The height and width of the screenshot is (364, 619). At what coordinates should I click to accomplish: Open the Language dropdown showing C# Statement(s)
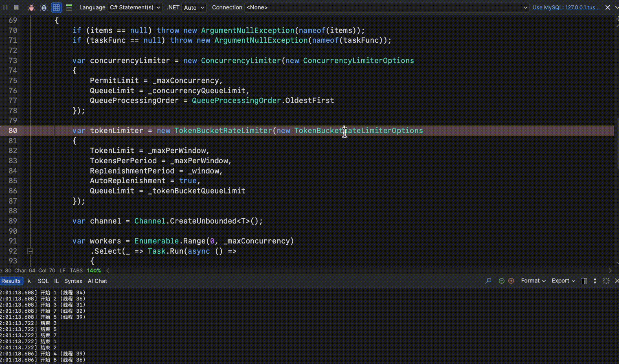tap(135, 7)
